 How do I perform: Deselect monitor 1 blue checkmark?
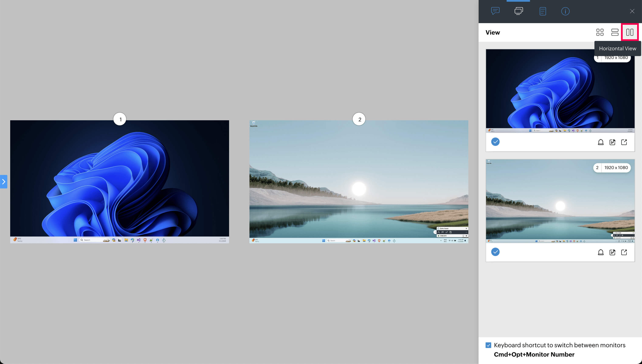(495, 142)
